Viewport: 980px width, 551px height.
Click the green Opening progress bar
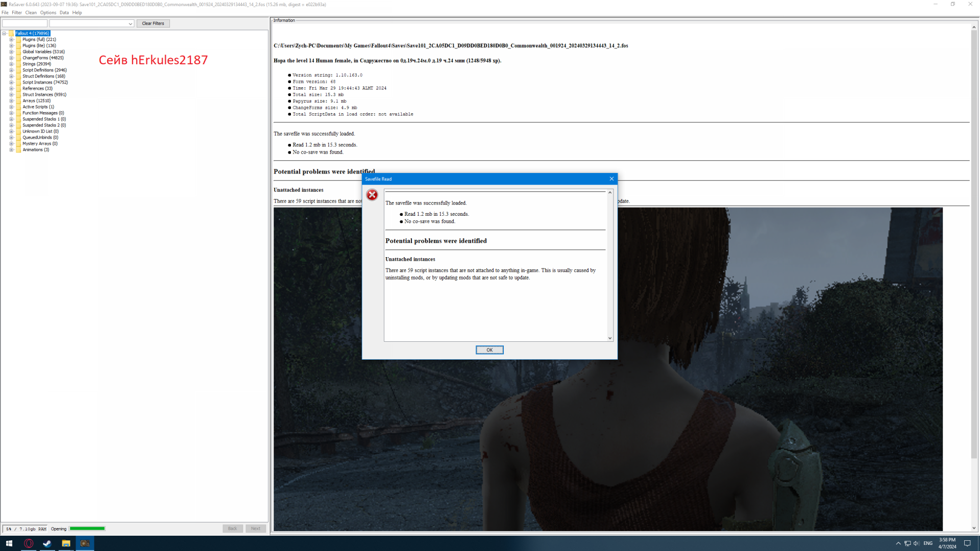[87, 529]
